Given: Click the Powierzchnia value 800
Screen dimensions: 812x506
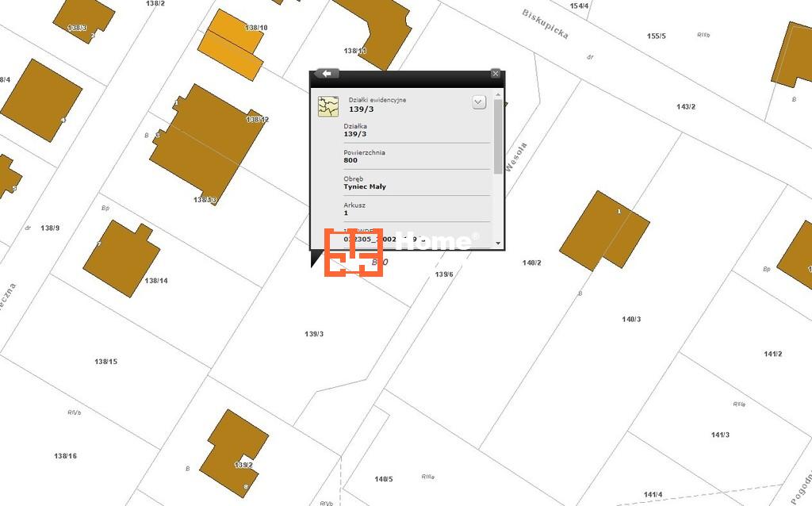Looking at the screenshot, I should click(350, 161).
